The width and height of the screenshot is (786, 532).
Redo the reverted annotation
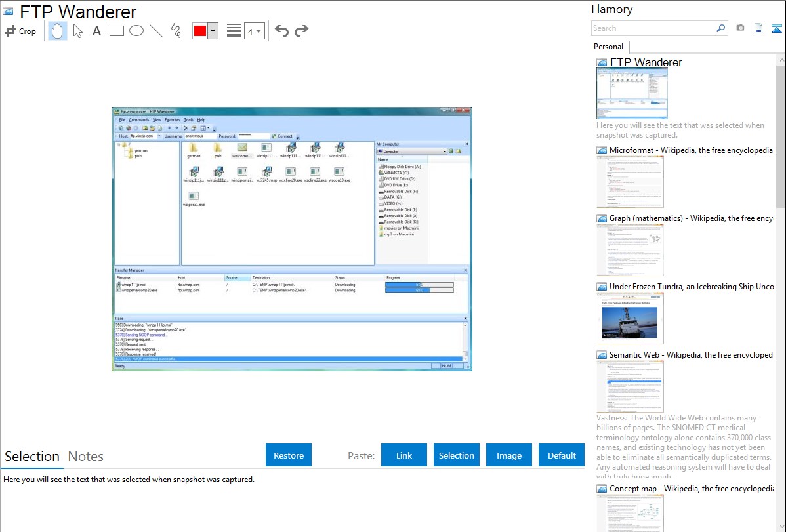[x=301, y=31]
